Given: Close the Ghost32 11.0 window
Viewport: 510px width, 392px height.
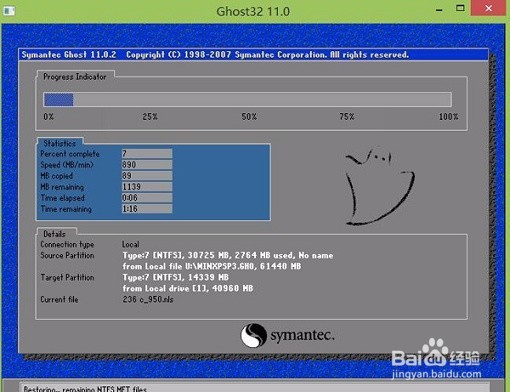Looking at the screenshot, I should pyautogui.click(x=488, y=8).
